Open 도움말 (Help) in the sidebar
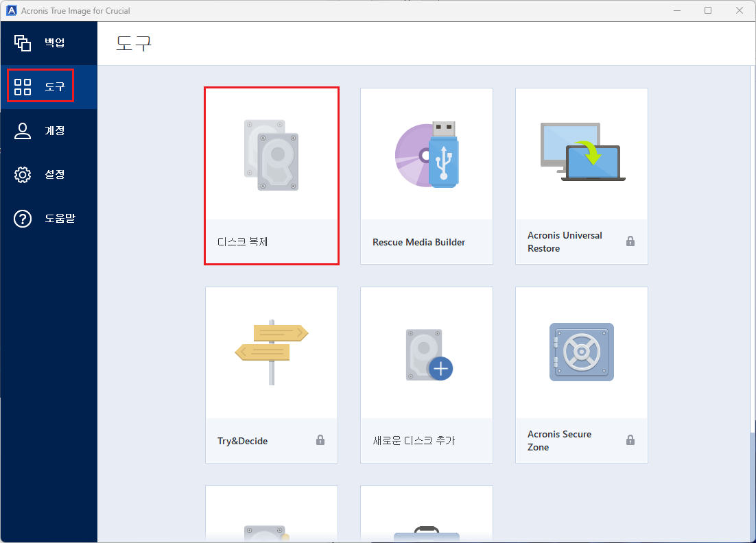The width and height of the screenshot is (756, 543). (49, 218)
